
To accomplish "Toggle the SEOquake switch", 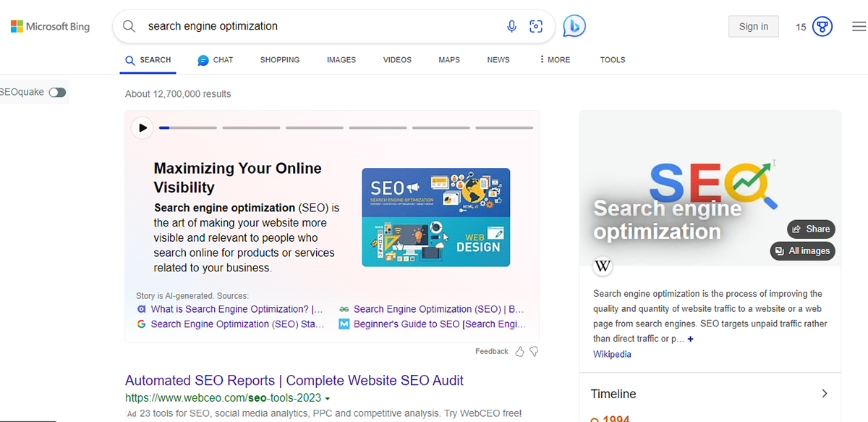I will click(x=57, y=93).
